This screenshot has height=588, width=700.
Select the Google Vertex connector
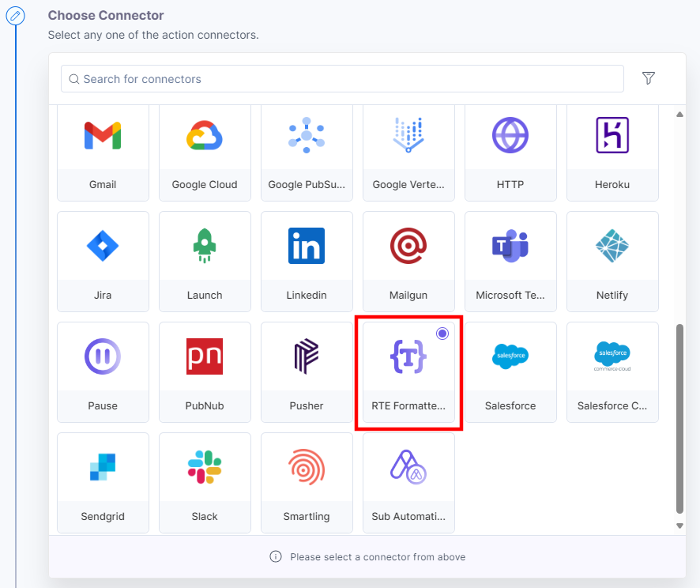tap(409, 153)
